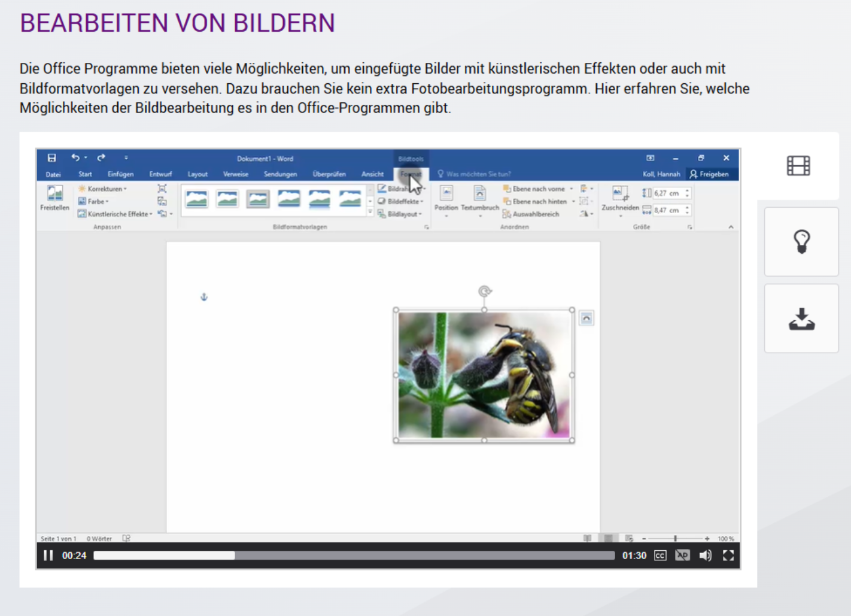The height and width of the screenshot is (616, 851).
Task: Click the download icon in the sidebar
Action: pos(801,319)
